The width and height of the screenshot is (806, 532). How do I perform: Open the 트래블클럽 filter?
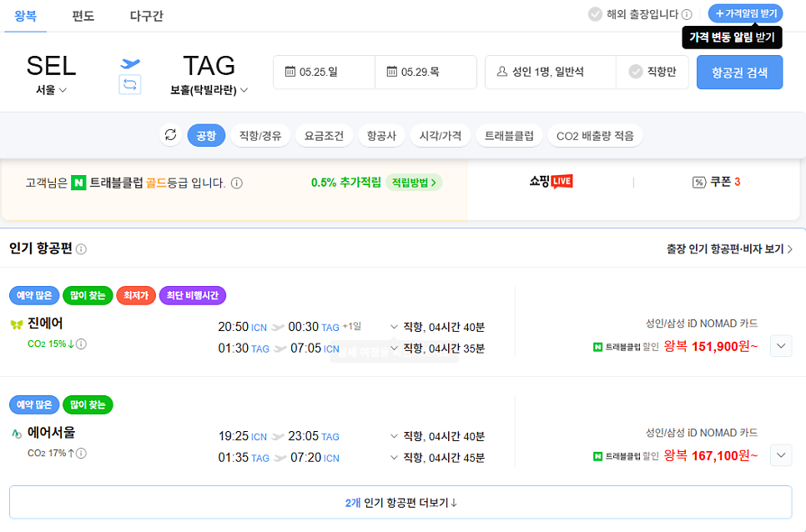point(509,136)
